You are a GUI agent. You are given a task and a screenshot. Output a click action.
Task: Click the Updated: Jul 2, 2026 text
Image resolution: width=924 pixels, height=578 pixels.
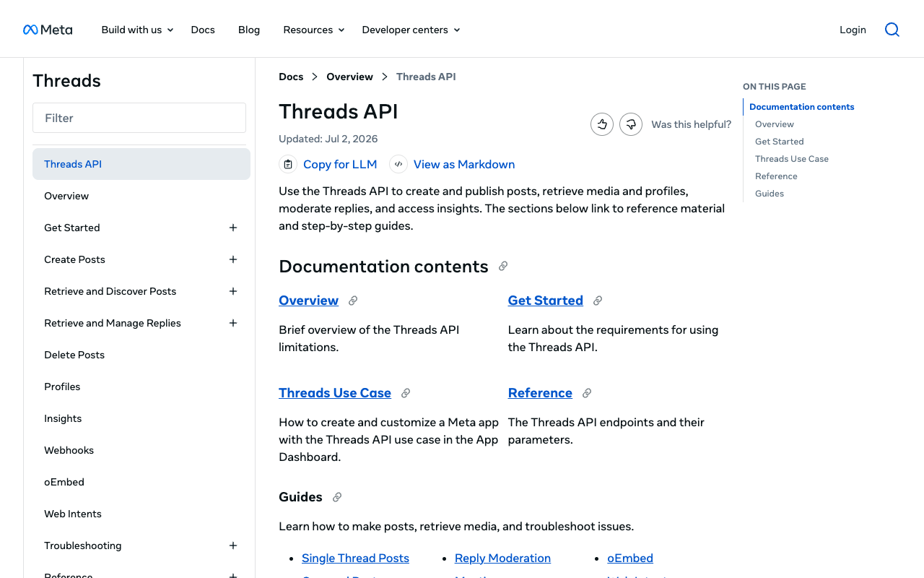coord(328,139)
